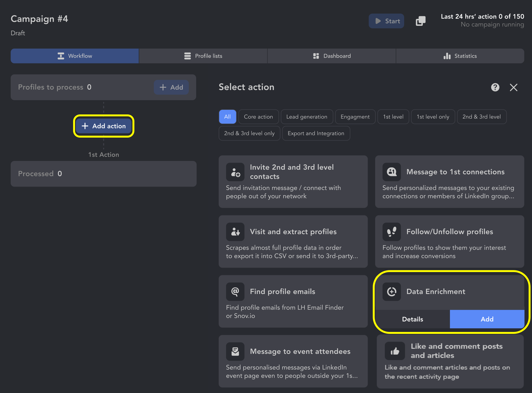The image size is (532, 393).
Task: Click the Like and comment thumbs-up icon
Action: (395, 351)
